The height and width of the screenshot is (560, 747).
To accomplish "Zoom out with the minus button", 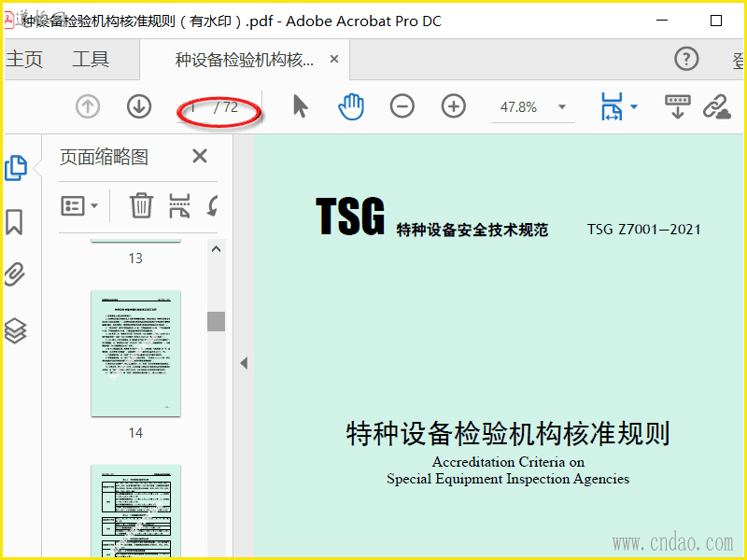I will (402, 106).
